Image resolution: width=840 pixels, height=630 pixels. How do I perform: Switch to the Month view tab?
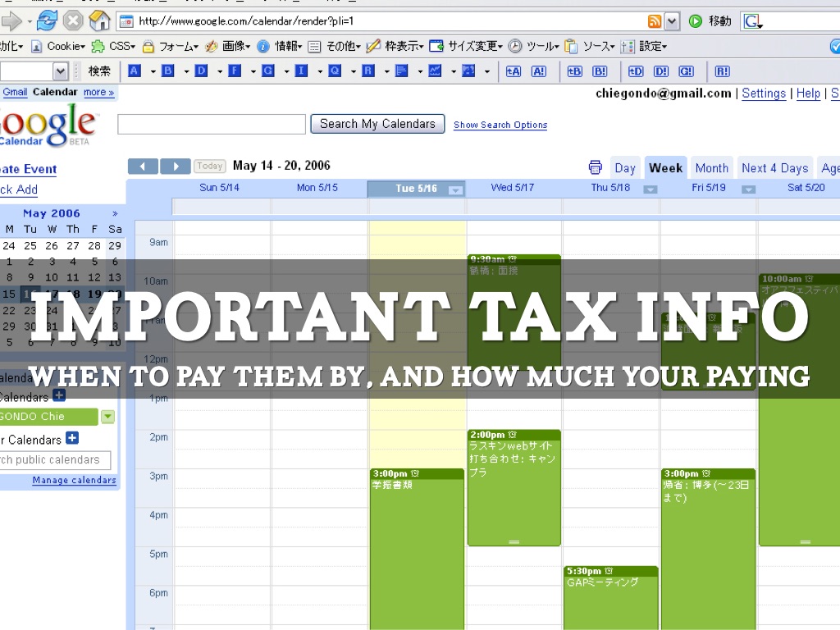click(711, 168)
